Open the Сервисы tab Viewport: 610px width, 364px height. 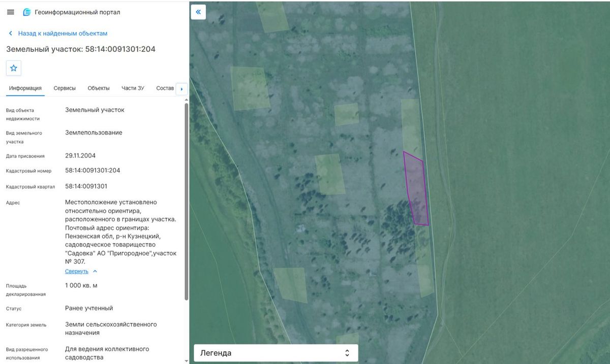[x=65, y=88]
